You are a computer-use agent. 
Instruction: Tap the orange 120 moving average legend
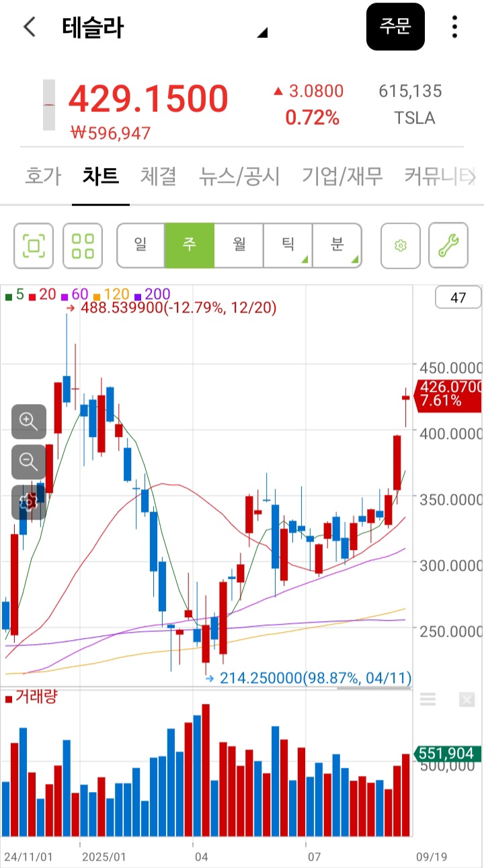pos(111,294)
